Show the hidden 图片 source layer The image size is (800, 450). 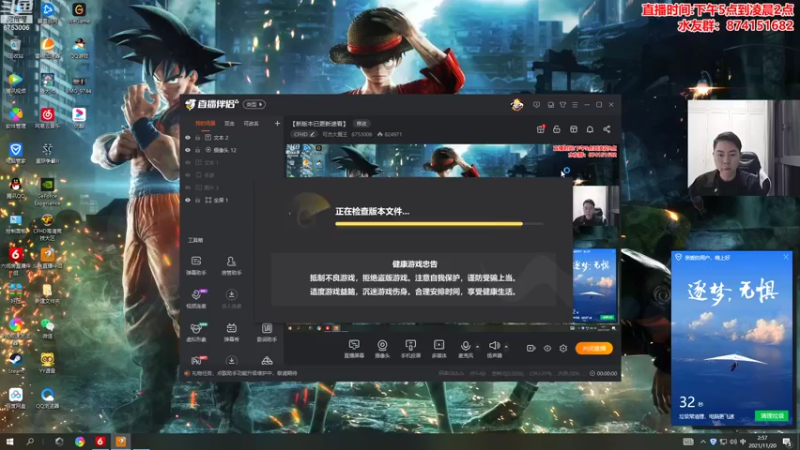point(188,188)
